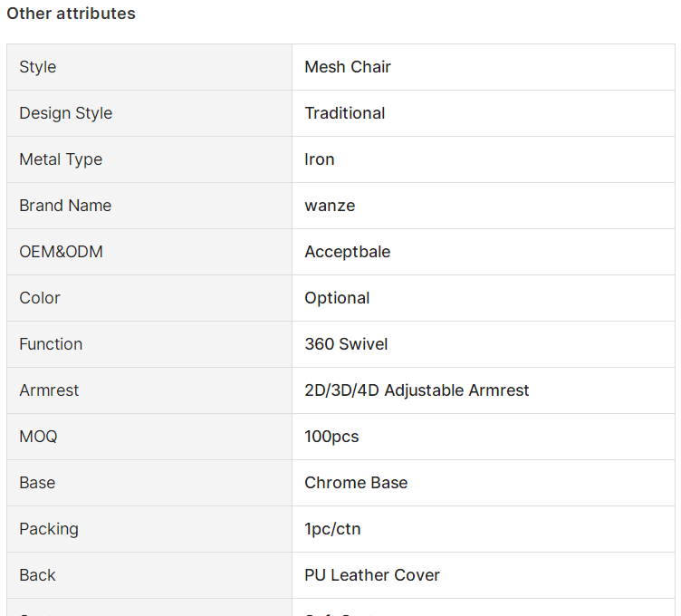The width and height of the screenshot is (681, 616).
Task: Select the OEM&ODM label
Action: (61, 252)
